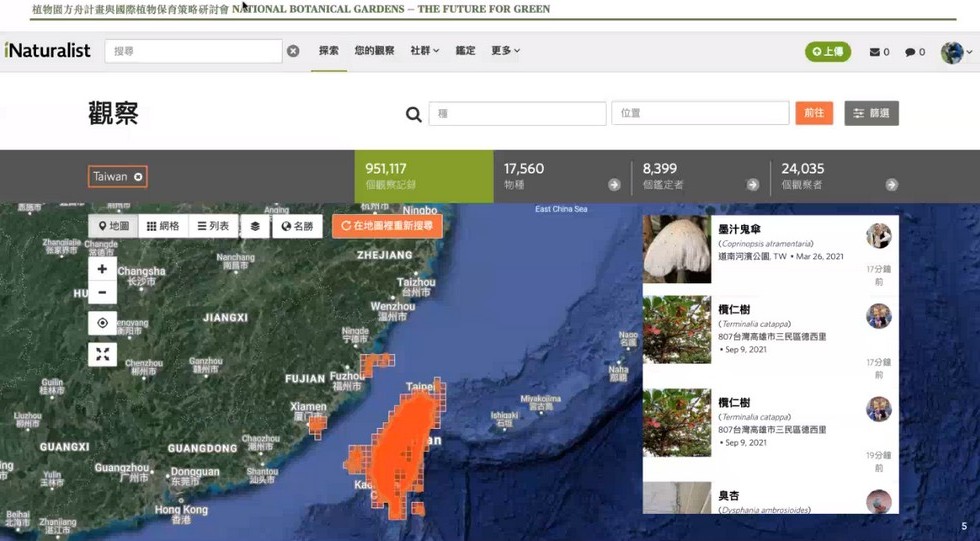Click Coprinopsis atramentaria scientific name
Image resolution: width=980 pixels, height=541 pixels.
pos(767,244)
